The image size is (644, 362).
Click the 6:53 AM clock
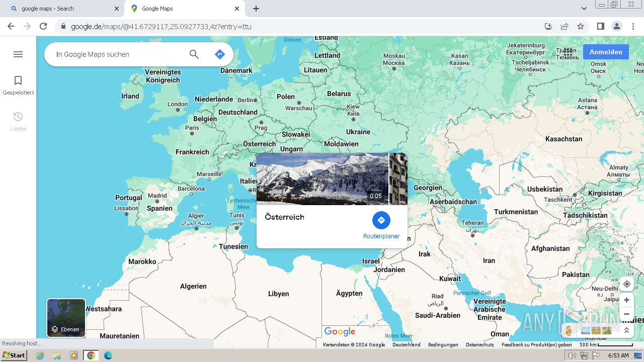pyautogui.click(x=618, y=355)
